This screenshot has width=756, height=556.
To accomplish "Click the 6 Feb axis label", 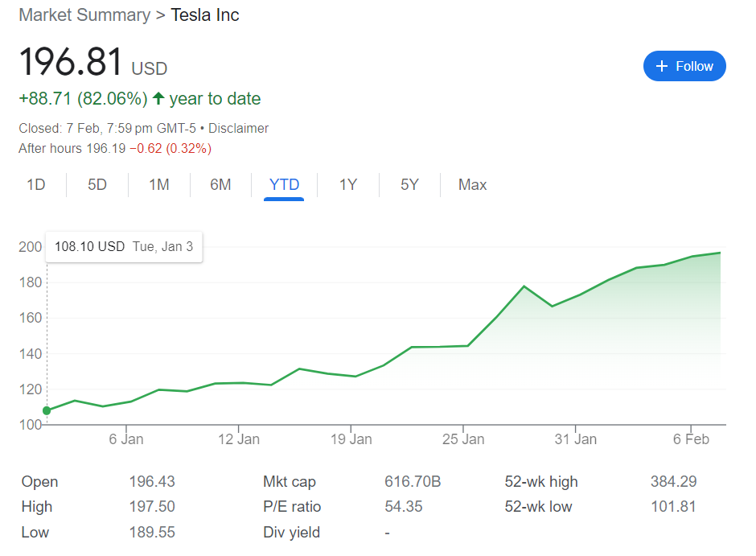I will pyautogui.click(x=691, y=439).
